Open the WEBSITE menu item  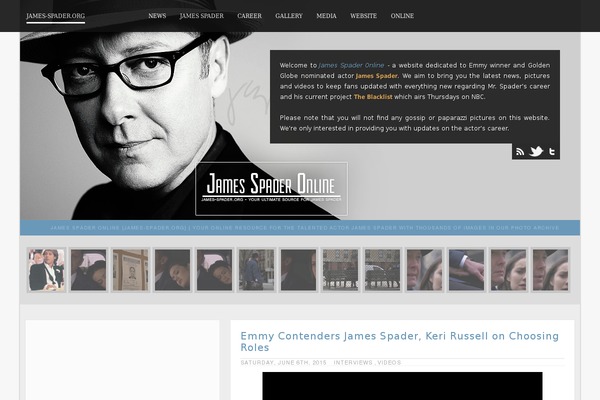point(364,16)
